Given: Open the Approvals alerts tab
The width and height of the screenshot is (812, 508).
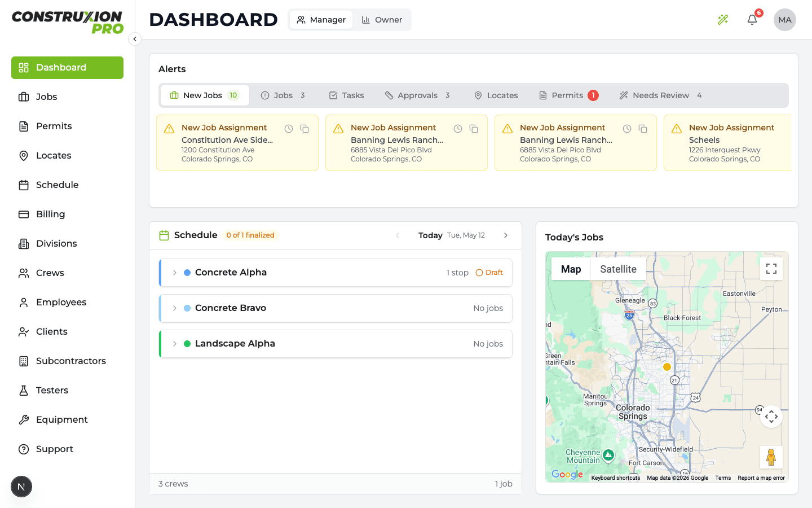Looking at the screenshot, I should coord(417,95).
